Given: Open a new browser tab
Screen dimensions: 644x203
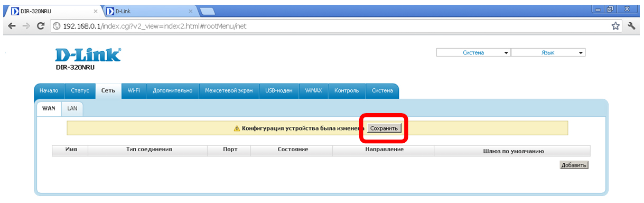Looking at the screenshot, I should [207, 11].
